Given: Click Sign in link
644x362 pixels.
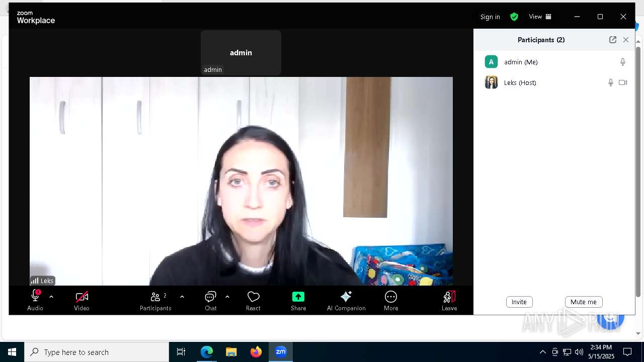Looking at the screenshot, I should click(x=490, y=17).
